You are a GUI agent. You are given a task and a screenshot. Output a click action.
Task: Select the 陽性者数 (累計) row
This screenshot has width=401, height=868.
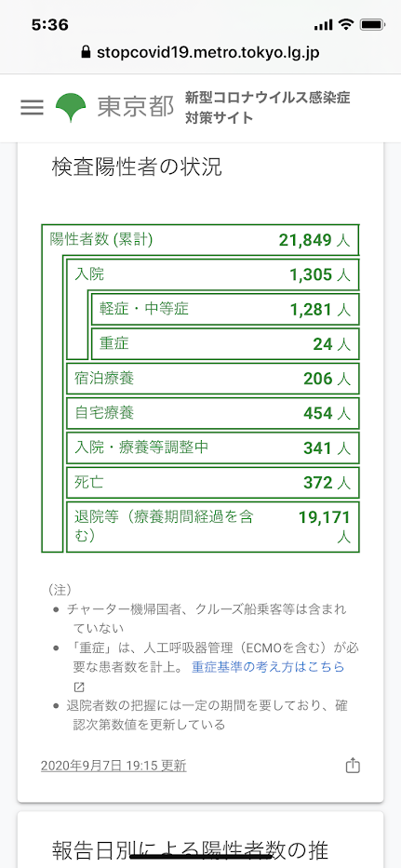pyautogui.click(x=201, y=240)
